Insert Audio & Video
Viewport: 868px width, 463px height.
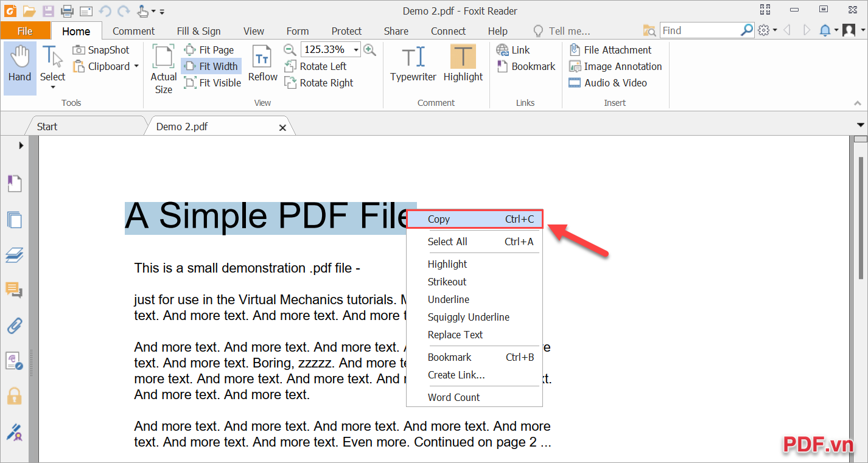click(x=607, y=83)
